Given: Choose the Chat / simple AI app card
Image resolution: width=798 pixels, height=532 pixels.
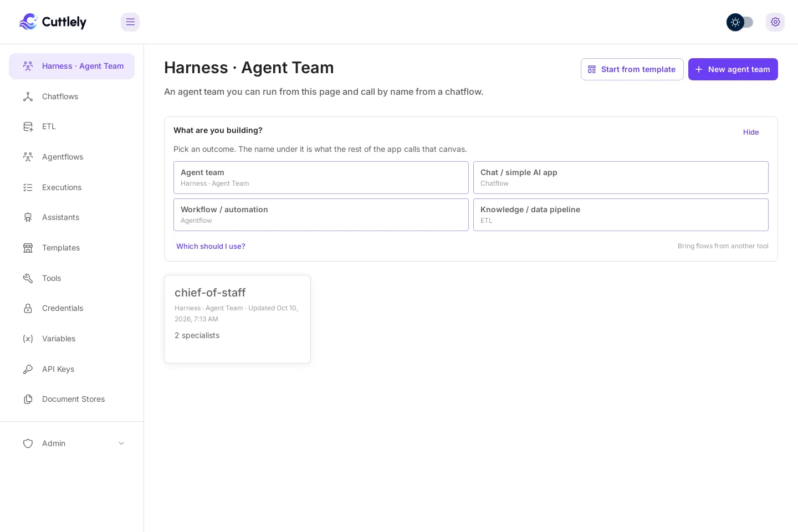Looking at the screenshot, I should point(621,177).
